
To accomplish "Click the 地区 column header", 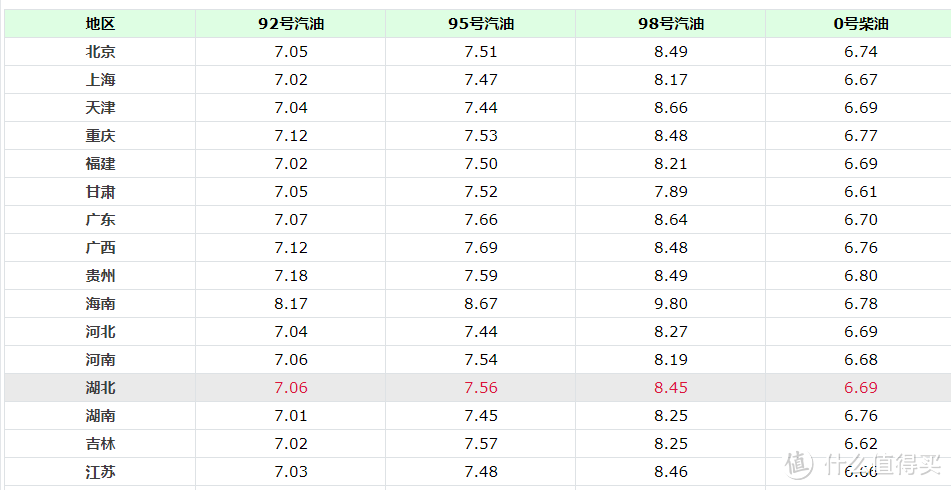I will click(x=100, y=24).
